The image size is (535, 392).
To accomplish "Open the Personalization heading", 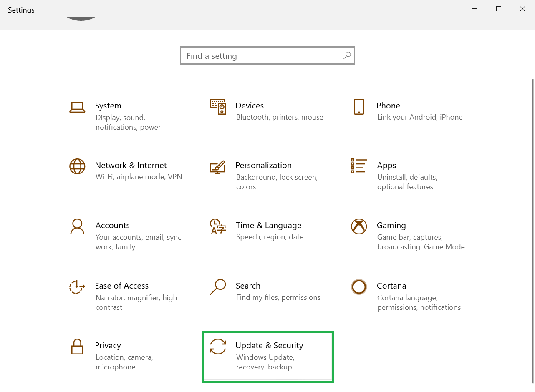I will [x=263, y=165].
